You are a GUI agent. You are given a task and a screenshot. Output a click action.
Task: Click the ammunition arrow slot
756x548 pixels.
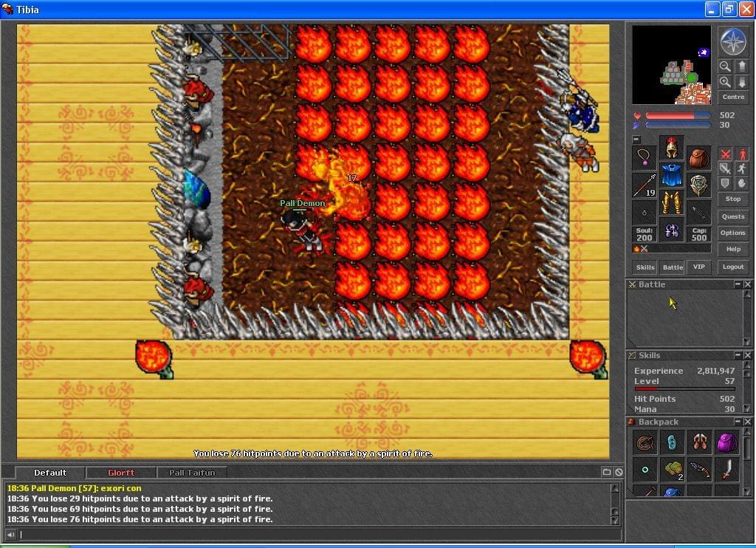pyautogui.click(x=699, y=213)
